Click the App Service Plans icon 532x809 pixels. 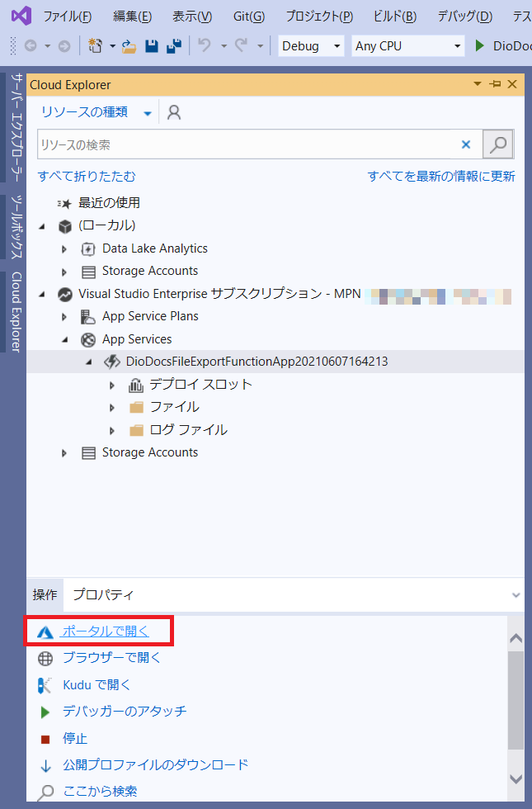[88, 316]
